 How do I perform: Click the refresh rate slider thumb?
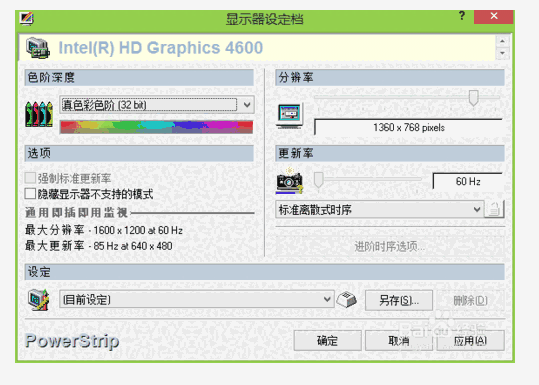tap(319, 180)
